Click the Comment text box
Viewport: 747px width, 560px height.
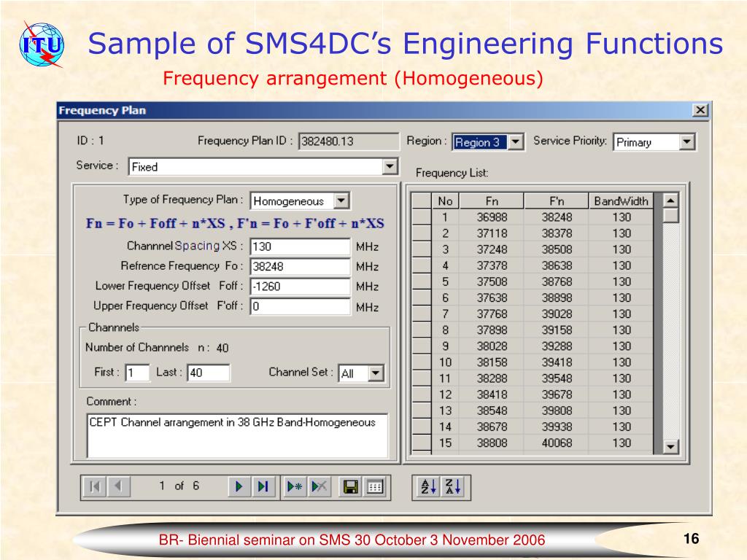coord(237,435)
